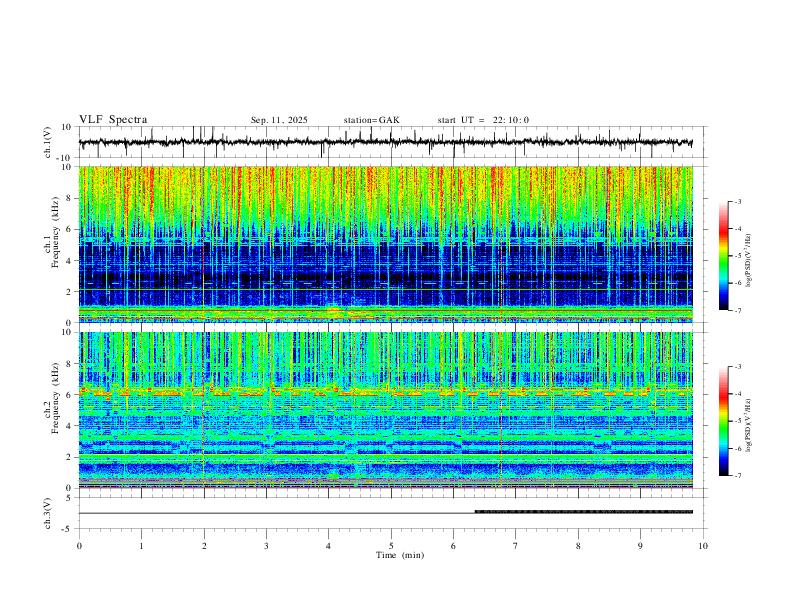Screen dimensions: 792x612
Task: Click the "1" tick label on the Time axis
Action: coord(141,546)
